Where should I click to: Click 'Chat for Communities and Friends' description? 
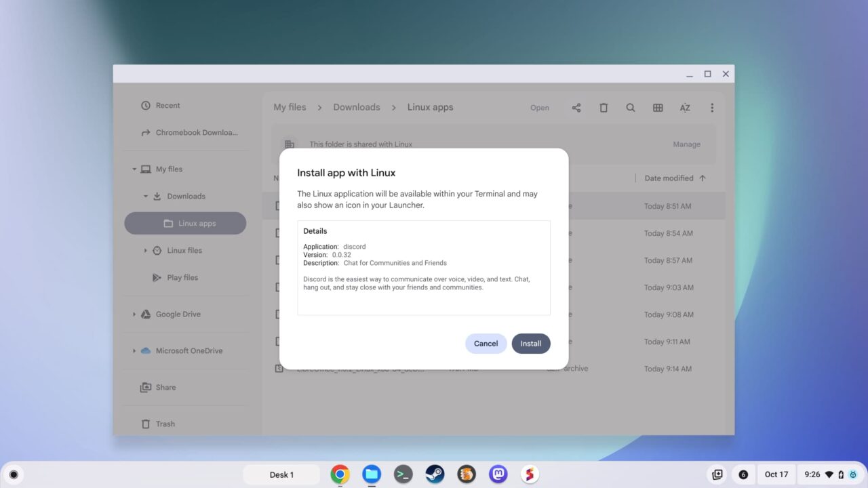coord(395,263)
